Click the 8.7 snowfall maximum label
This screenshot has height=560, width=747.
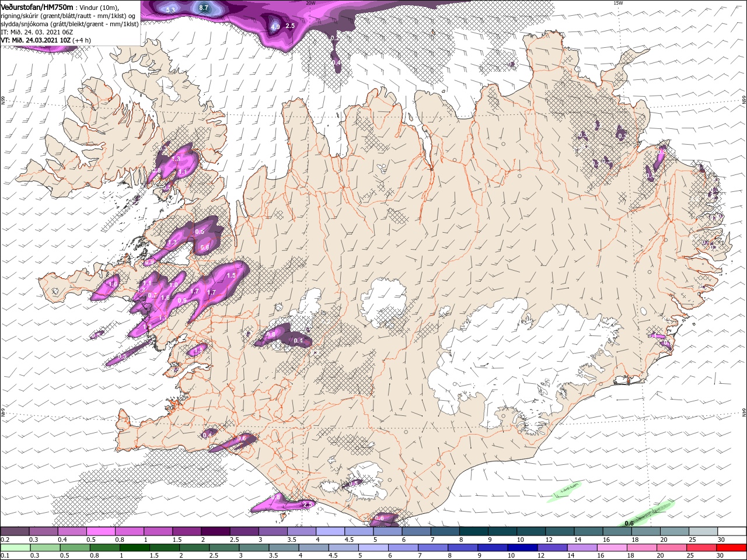[x=204, y=8]
